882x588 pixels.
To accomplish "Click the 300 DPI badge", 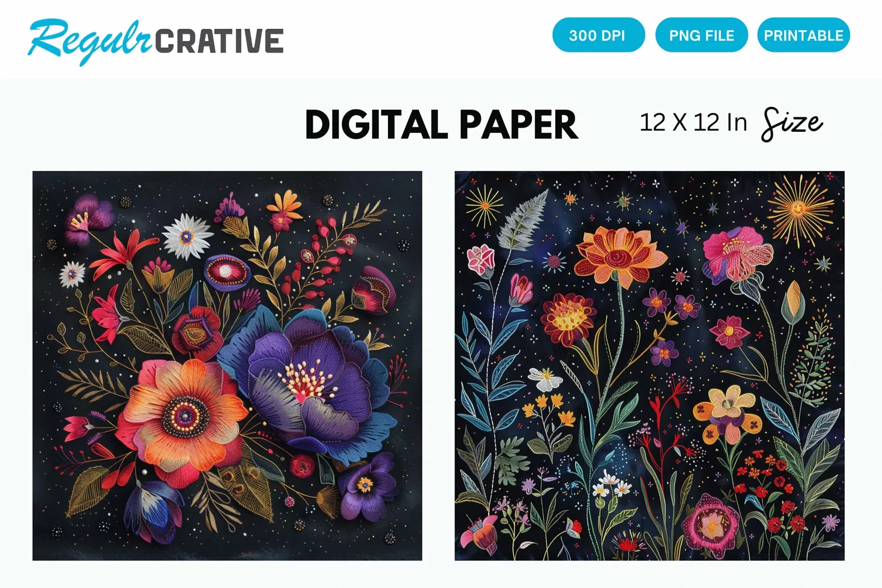I will [x=599, y=35].
